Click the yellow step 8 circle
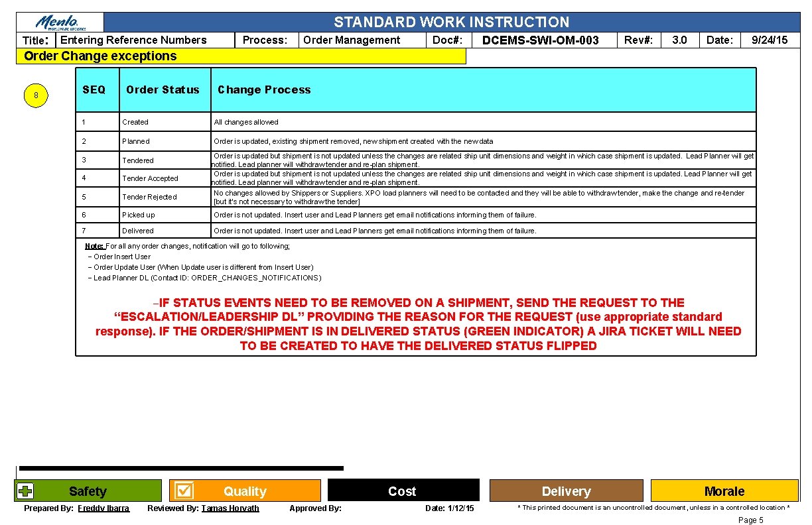This screenshot has height=525, width=812. click(36, 96)
